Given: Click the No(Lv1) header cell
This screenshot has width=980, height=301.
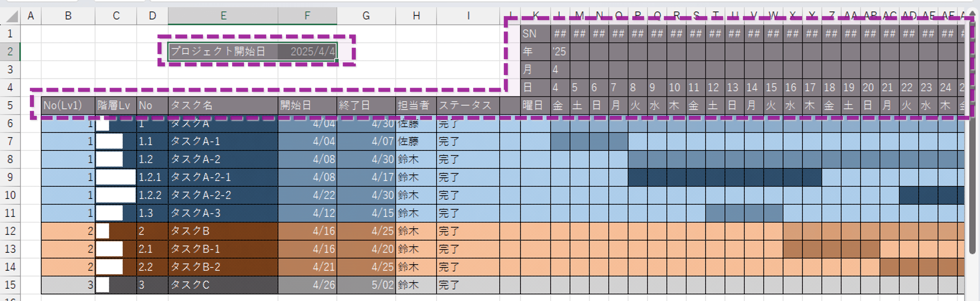Looking at the screenshot, I should [x=68, y=106].
